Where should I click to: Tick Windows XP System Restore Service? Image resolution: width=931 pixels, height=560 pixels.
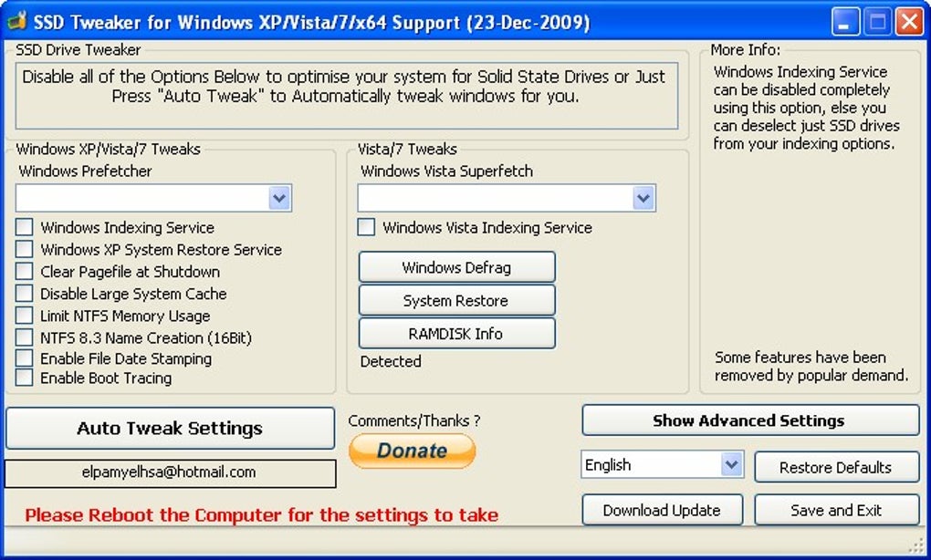pyautogui.click(x=25, y=249)
